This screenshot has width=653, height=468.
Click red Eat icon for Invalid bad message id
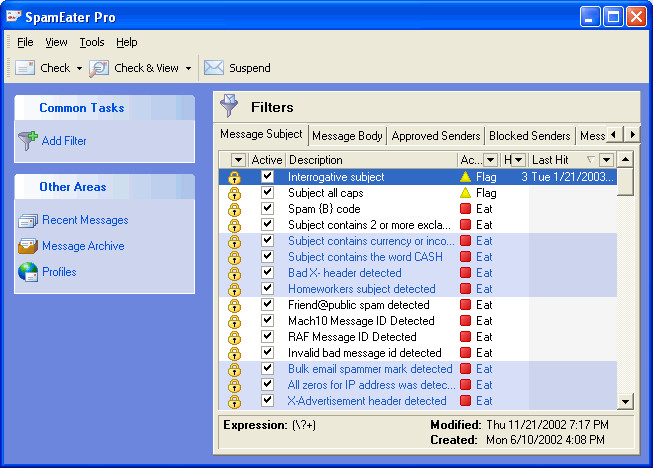pyautogui.click(x=465, y=353)
